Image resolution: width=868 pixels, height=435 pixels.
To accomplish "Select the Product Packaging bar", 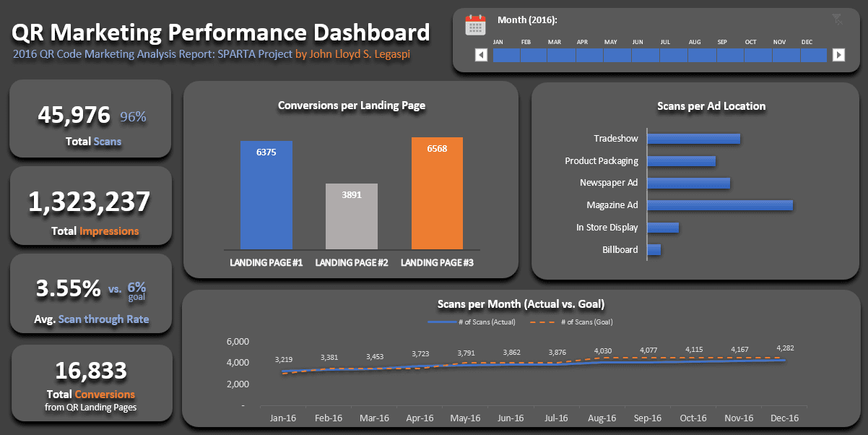I will point(682,160).
